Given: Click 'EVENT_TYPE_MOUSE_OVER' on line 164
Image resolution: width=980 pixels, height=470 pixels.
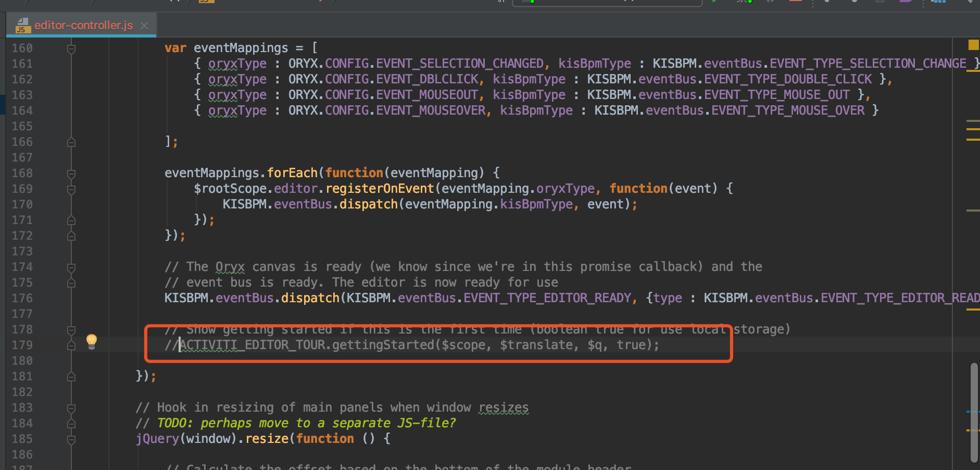Looking at the screenshot, I should [x=788, y=110].
